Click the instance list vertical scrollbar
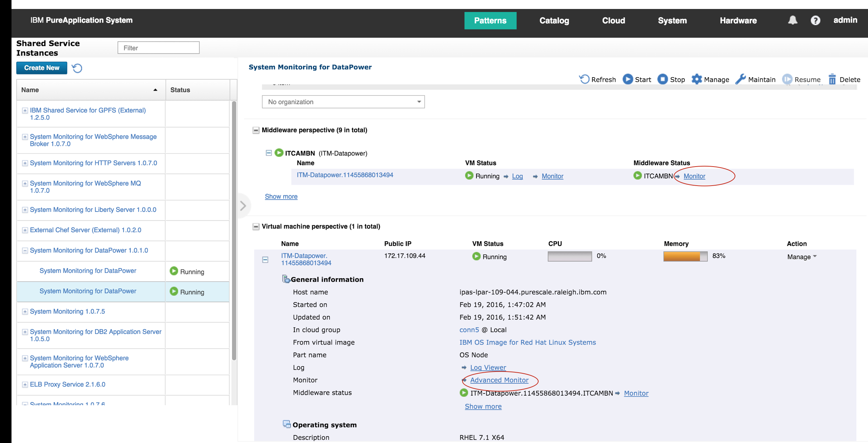This screenshot has height=443, width=868. (x=234, y=231)
